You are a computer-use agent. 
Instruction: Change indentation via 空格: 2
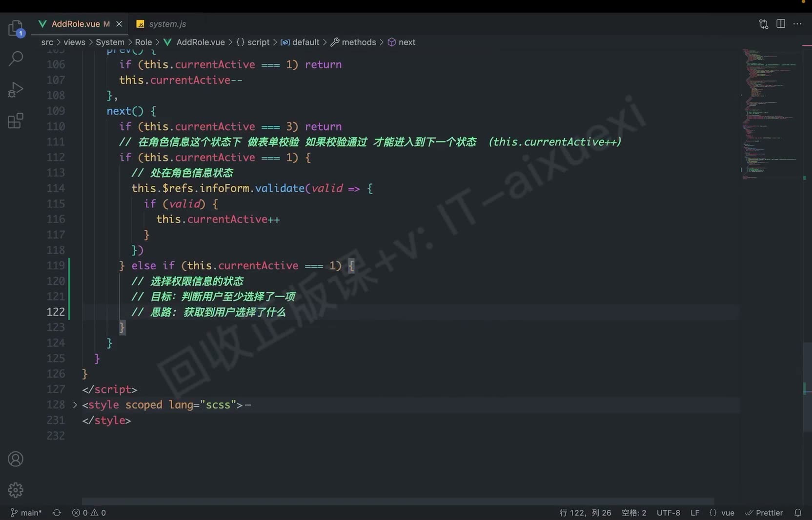coord(634,513)
